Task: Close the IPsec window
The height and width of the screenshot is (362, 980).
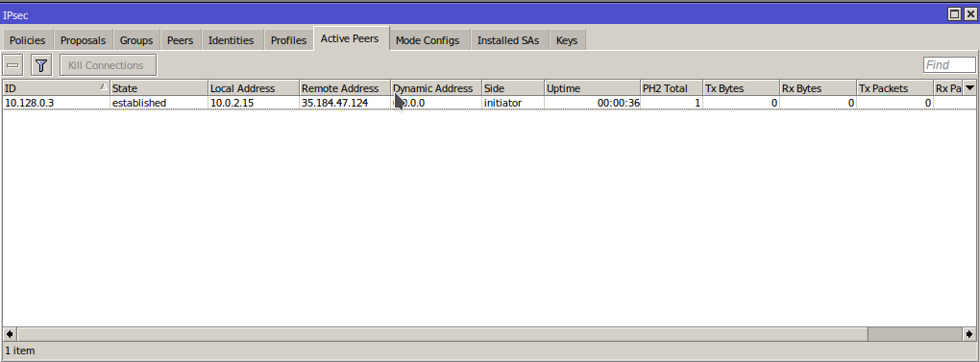Action: point(970,13)
